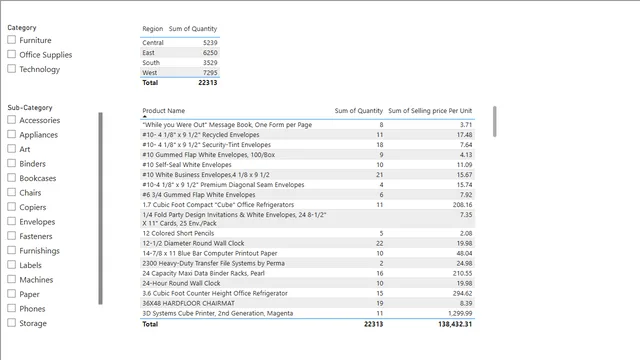Viewport: 640px width, 360px height.
Task: Tick the Fasteners sub-category checkbox
Action: [11, 236]
